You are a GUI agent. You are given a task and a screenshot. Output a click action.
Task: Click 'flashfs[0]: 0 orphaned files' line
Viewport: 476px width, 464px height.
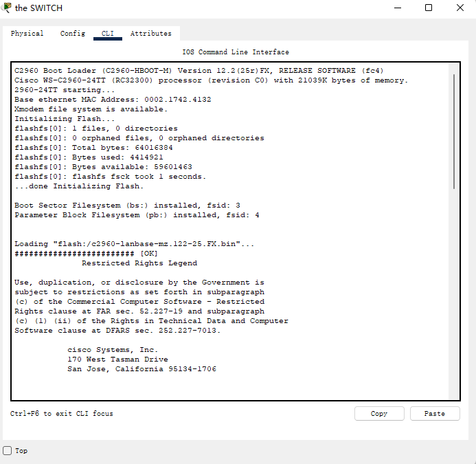(x=139, y=138)
